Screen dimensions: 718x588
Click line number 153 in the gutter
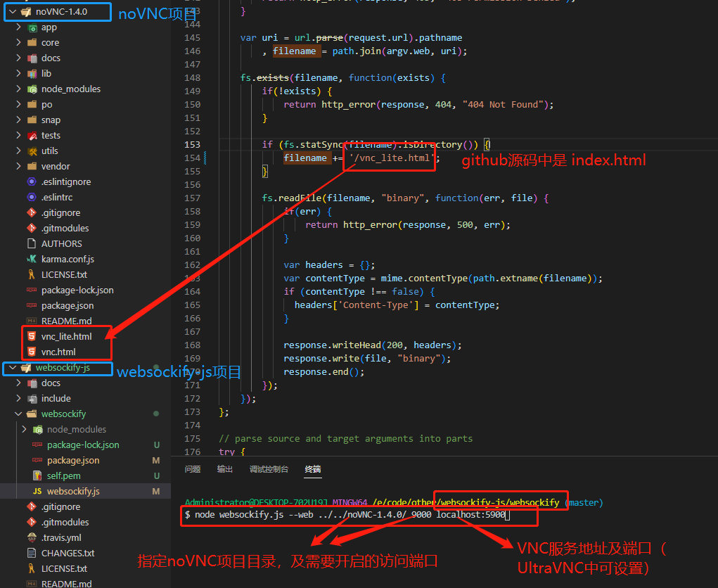pos(192,145)
